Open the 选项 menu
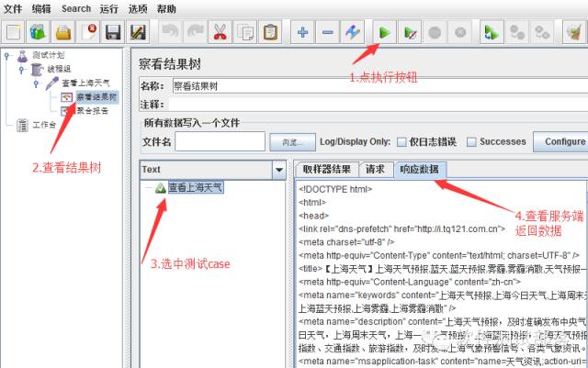 [x=138, y=8]
